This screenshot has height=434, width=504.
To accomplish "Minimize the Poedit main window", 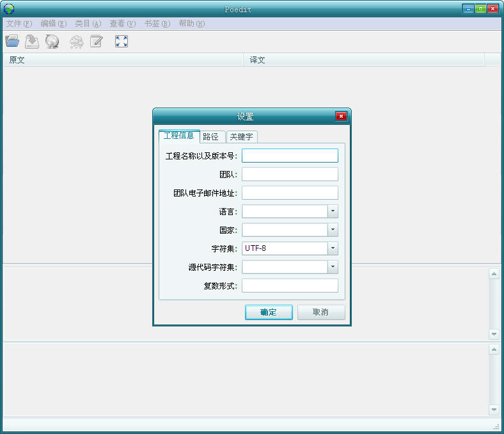I will click(x=468, y=9).
